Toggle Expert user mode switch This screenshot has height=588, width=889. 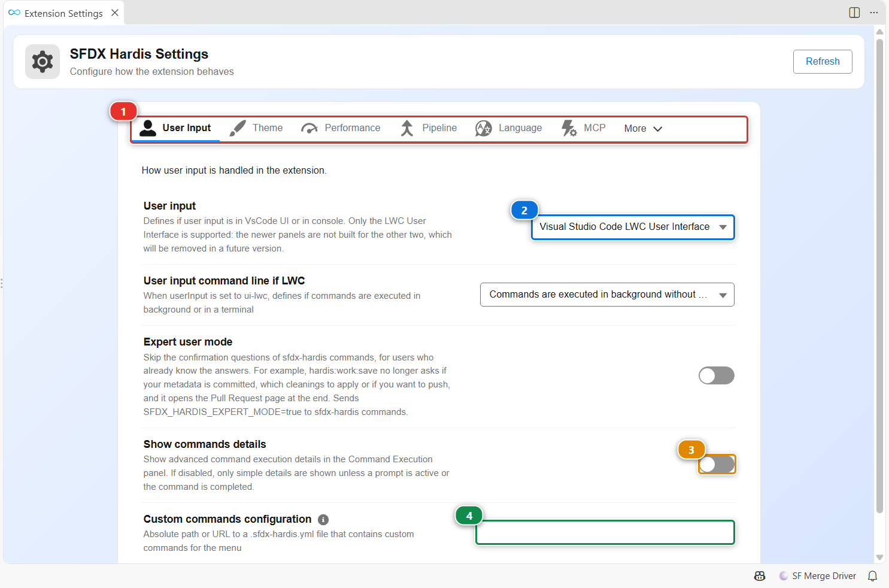point(717,375)
